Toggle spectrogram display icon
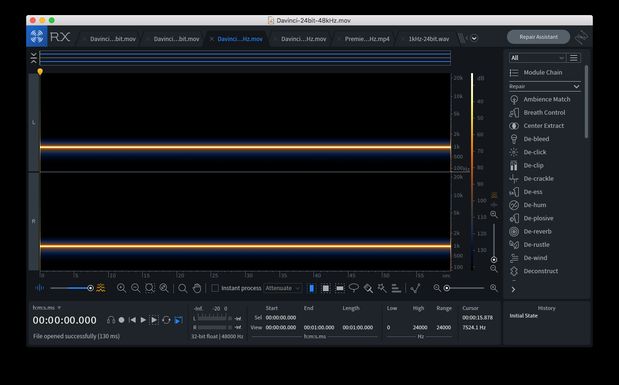The width and height of the screenshot is (619, 385). click(x=101, y=288)
